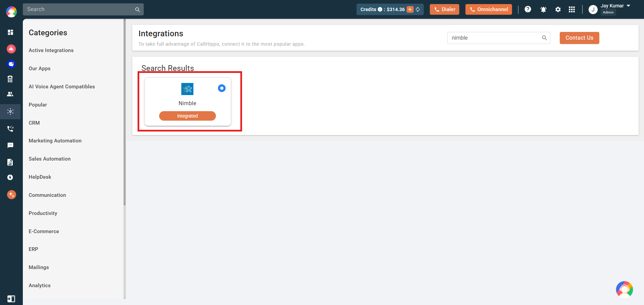
Task: Open the Users/team sidebar icon
Action: click(x=10, y=94)
